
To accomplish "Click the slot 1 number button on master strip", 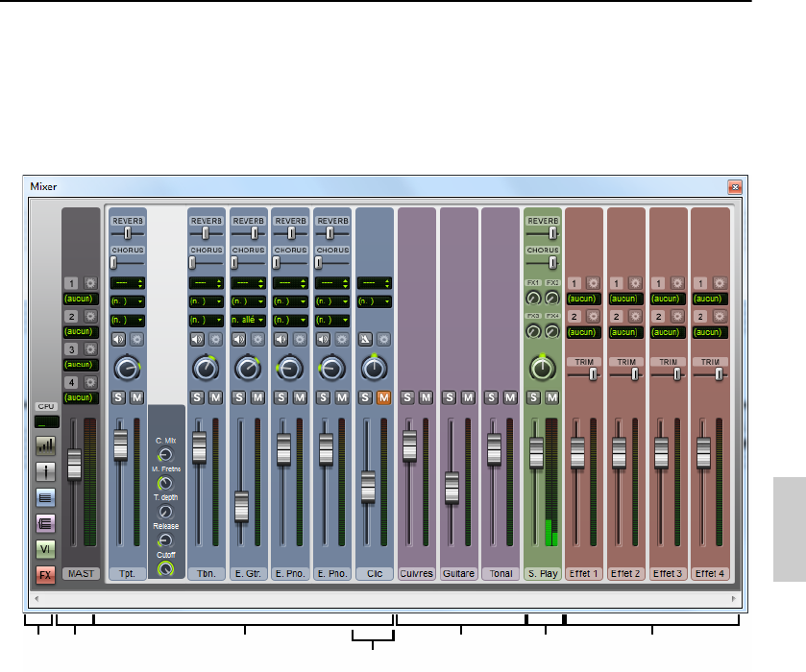I will pyautogui.click(x=71, y=283).
